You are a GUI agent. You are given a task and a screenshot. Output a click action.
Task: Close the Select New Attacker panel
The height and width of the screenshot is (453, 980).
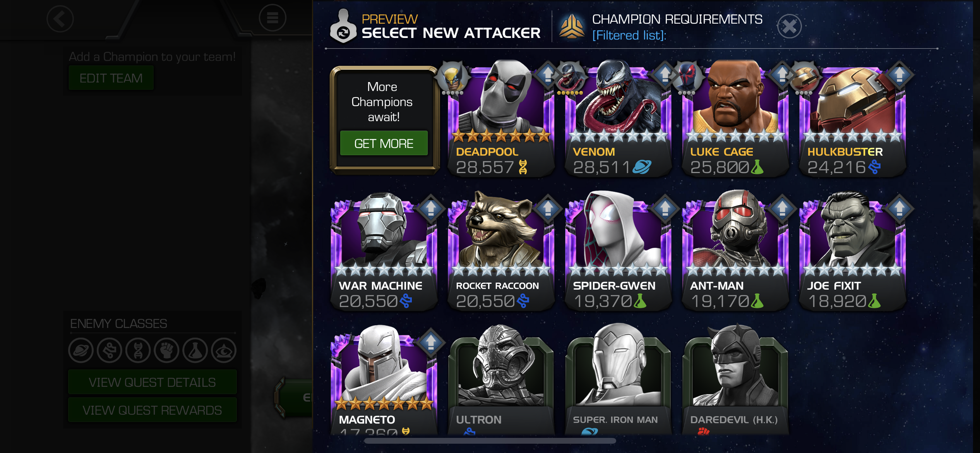[x=789, y=26]
